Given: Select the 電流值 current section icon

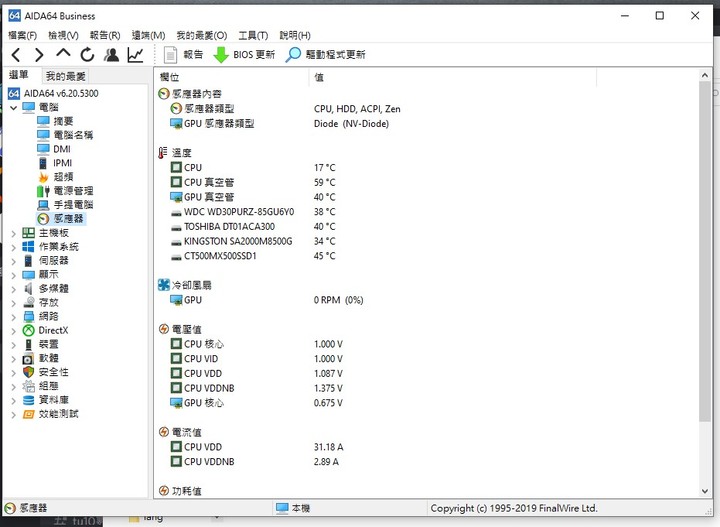Looking at the screenshot, I should 163,432.
